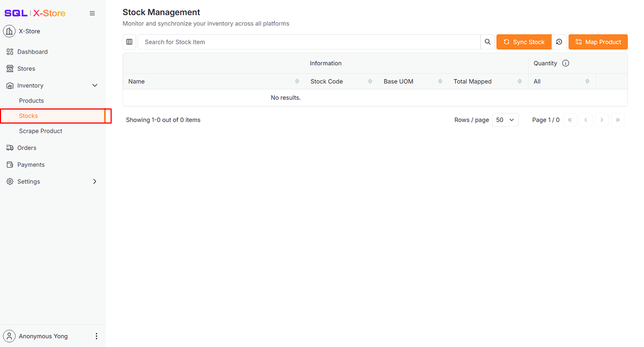The height and width of the screenshot is (347, 644).
Task: Click the magnifier search icon button
Action: coord(488,42)
